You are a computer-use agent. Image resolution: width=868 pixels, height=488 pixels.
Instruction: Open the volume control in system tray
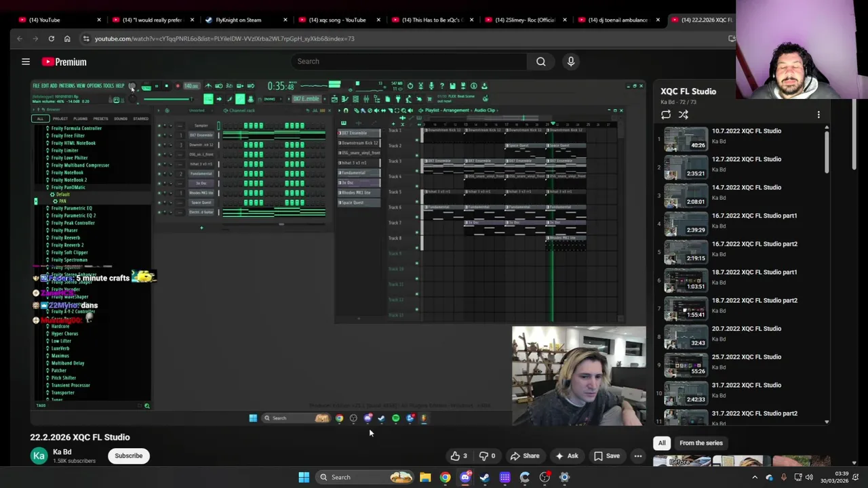(809, 477)
